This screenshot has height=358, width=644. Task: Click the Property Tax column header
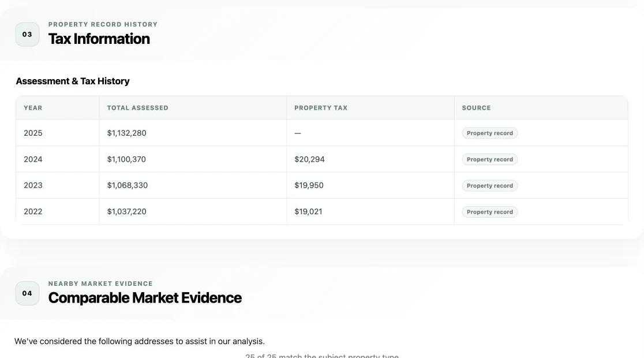coord(321,107)
